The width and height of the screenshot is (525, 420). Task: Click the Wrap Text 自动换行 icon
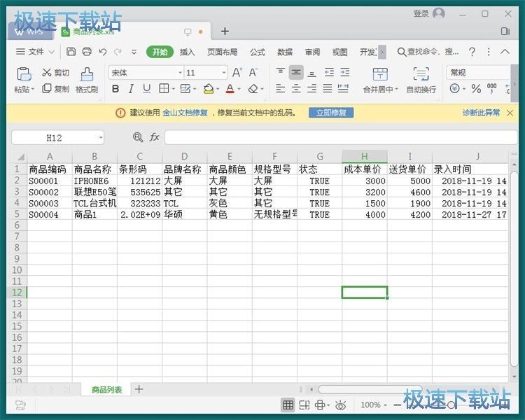pyautogui.click(x=421, y=73)
